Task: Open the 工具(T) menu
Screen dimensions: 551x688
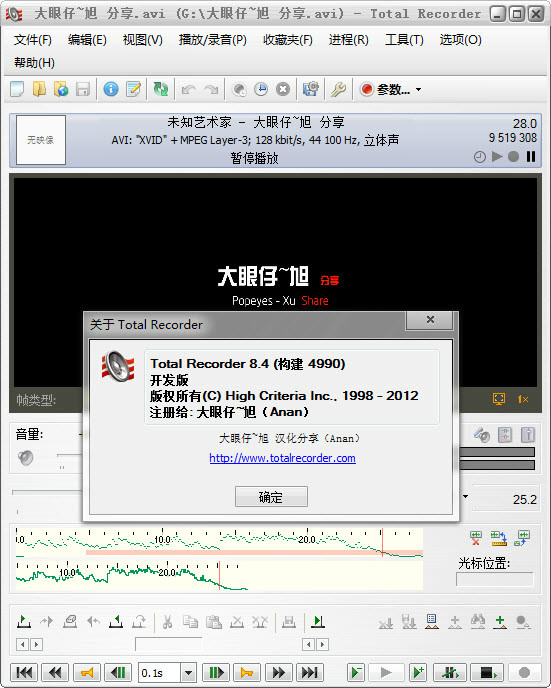Action: point(404,40)
